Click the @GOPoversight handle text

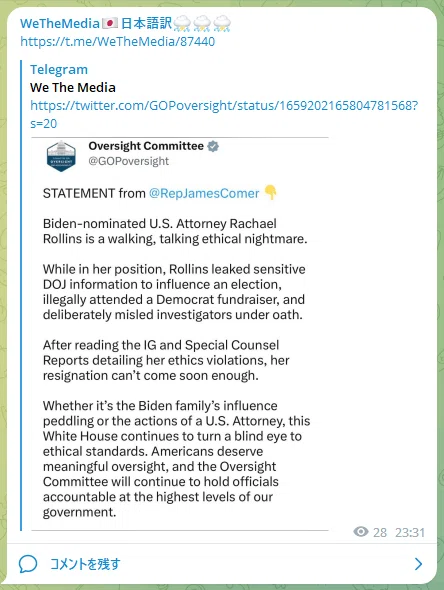pos(129,161)
